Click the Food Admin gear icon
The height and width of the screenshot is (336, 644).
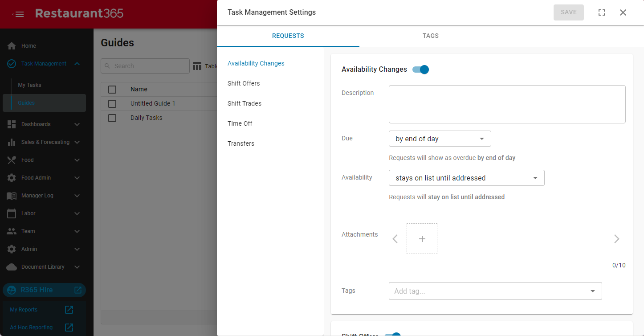12,178
